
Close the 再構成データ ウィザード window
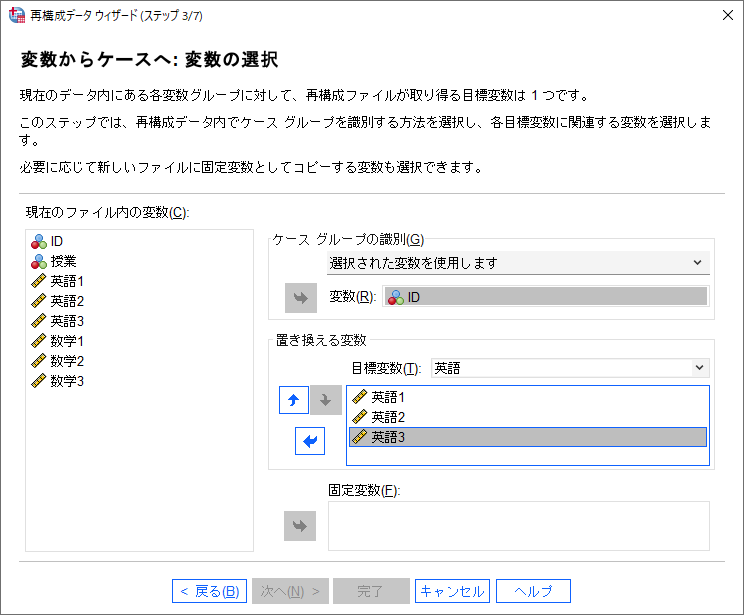coord(725,14)
